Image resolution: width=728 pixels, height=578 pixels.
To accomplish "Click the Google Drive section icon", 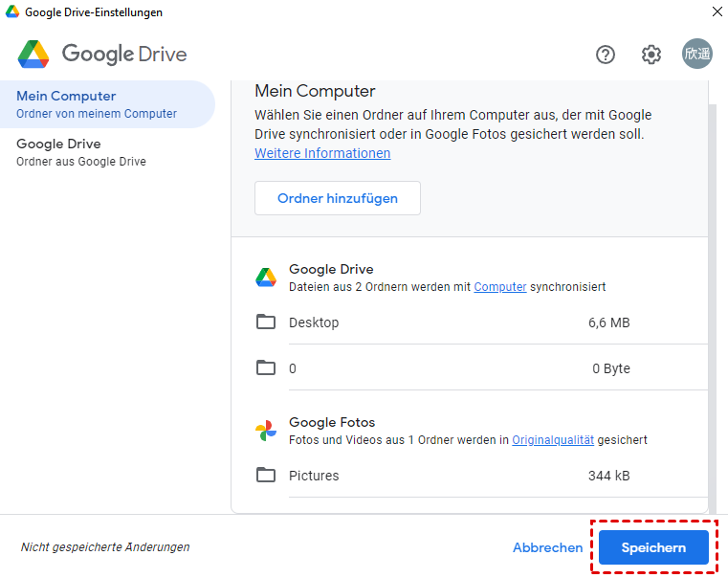I will 266,278.
